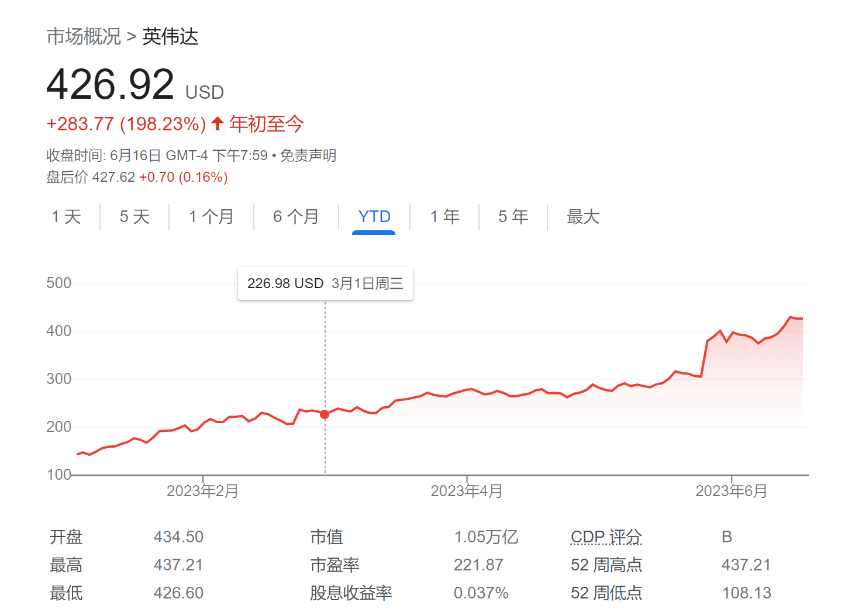
Task: Select the YTD tab
Action: tap(374, 217)
